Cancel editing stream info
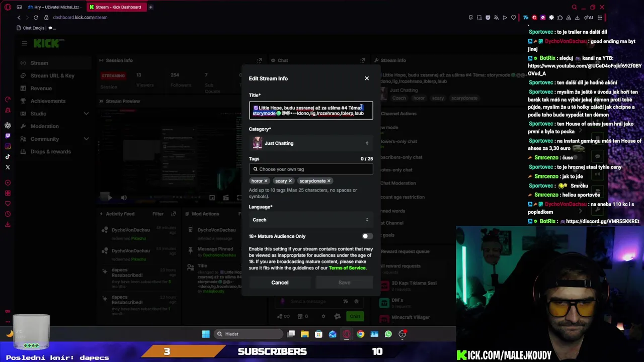 coord(280,283)
